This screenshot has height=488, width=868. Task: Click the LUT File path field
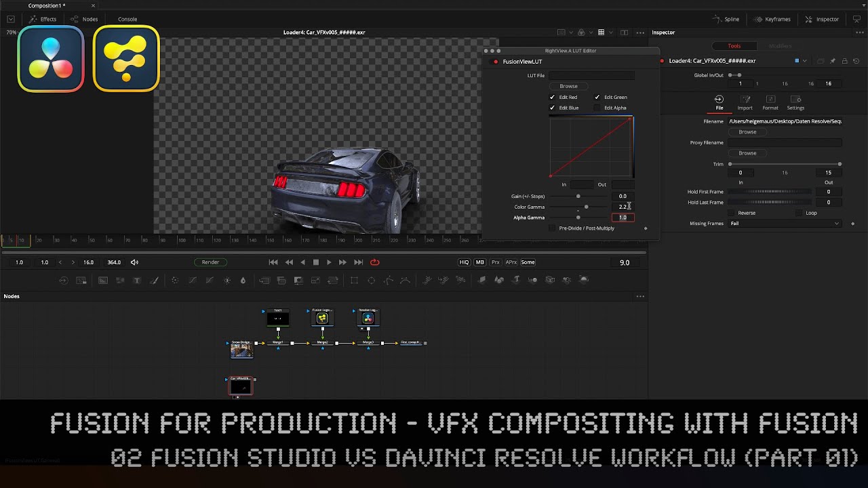(x=592, y=75)
